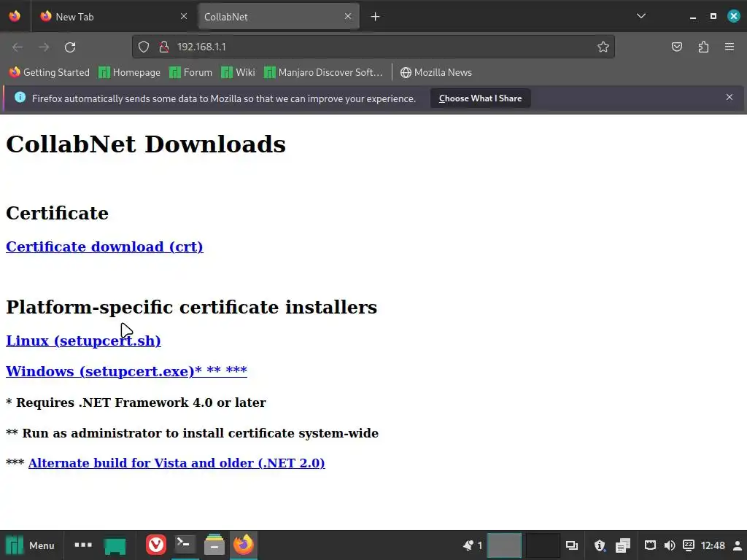
Task: Open the Manjaro Menu button
Action: pos(31,545)
